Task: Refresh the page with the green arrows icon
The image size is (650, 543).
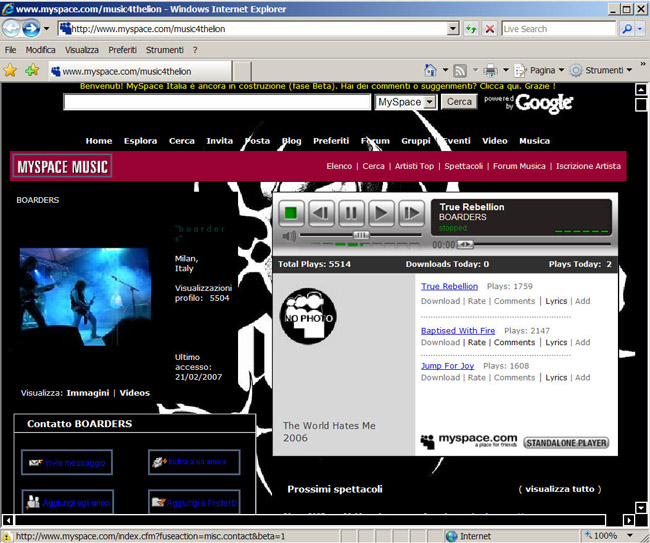Action: pyautogui.click(x=471, y=29)
